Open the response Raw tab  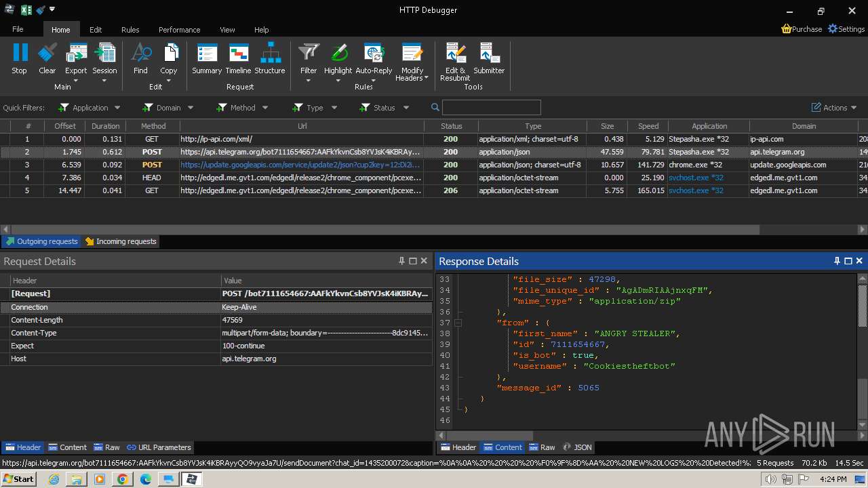[542, 447]
